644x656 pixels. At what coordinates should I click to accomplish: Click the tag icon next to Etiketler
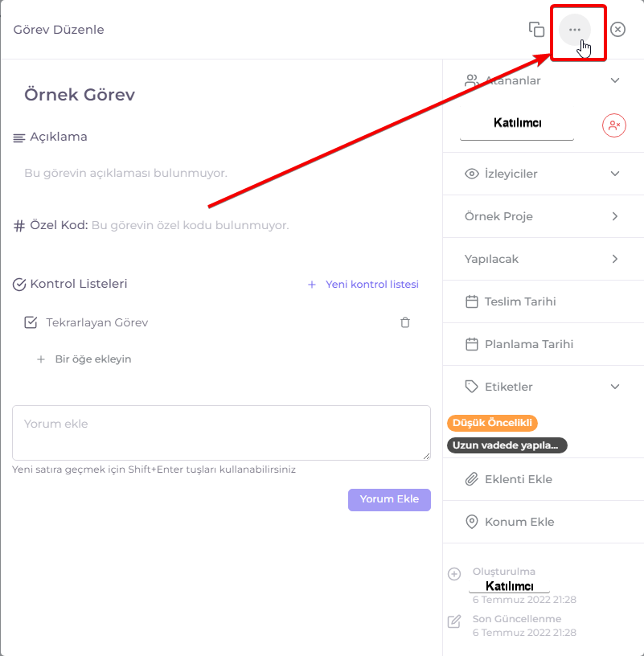(x=472, y=387)
